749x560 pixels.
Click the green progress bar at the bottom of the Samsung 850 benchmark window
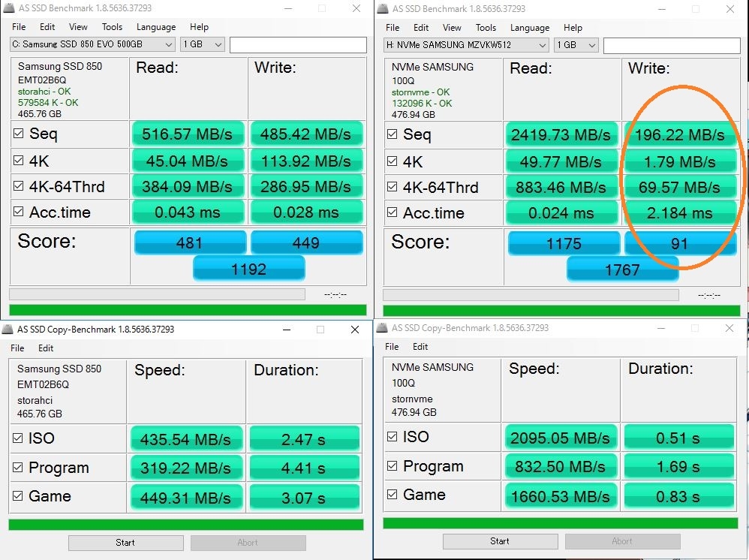point(188,310)
